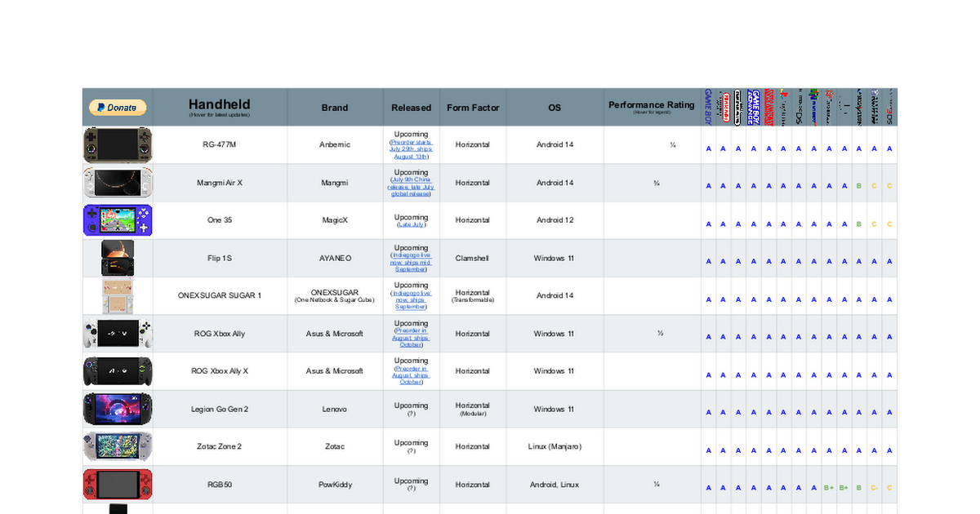Select the Mangmi Air X name cell
980x514 pixels.
220,183
